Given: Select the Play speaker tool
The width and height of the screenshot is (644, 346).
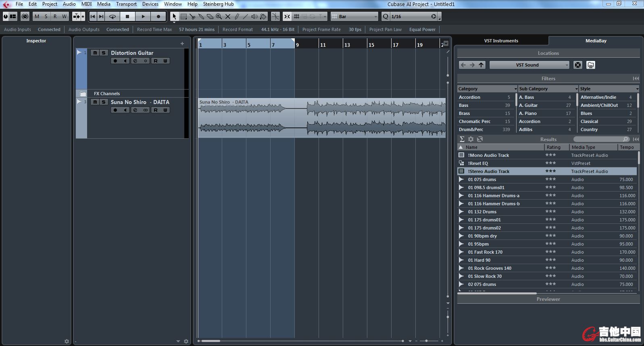Looking at the screenshot, I should pos(254,17).
